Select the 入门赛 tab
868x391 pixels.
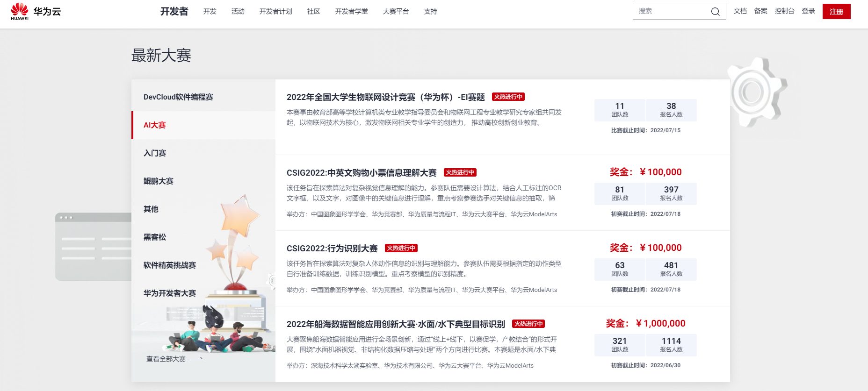pos(203,153)
